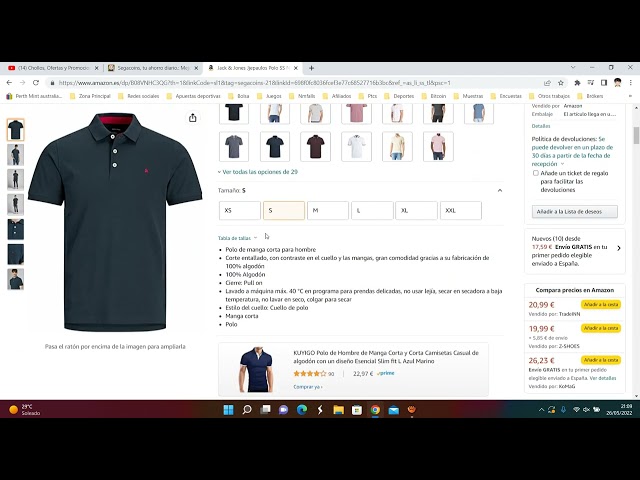Viewport: 640px width, 480px height.
Task: Open 'Redes sociales' bookmark folder
Action: click(x=138, y=96)
